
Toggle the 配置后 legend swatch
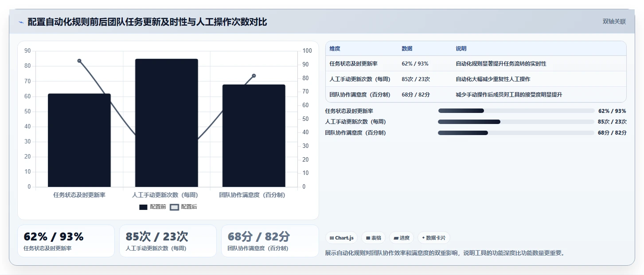click(x=175, y=207)
